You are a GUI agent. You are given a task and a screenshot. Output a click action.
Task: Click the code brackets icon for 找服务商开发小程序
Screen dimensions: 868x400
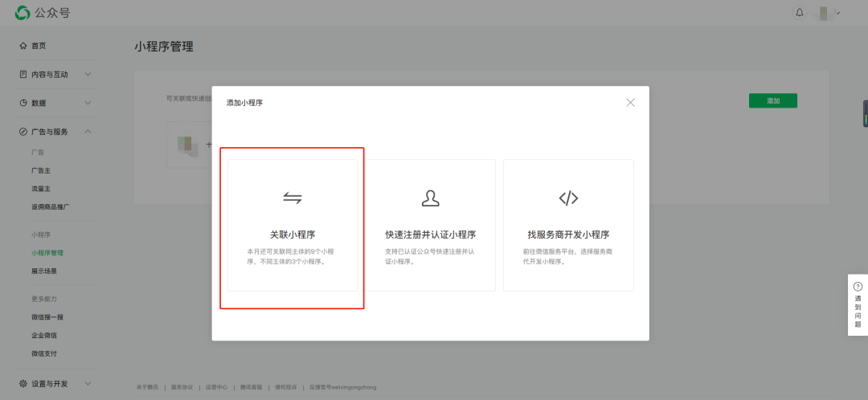coord(568,198)
